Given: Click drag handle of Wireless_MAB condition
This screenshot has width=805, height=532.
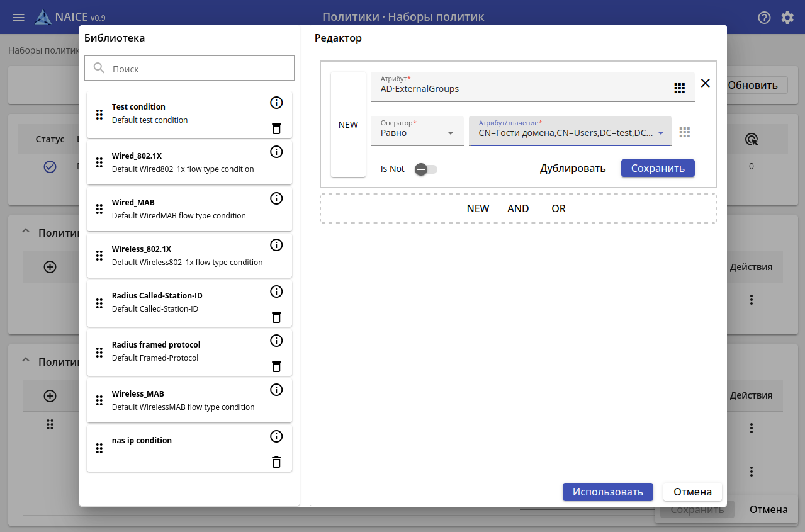Looking at the screenshot, I should click(x=99, y=400).
